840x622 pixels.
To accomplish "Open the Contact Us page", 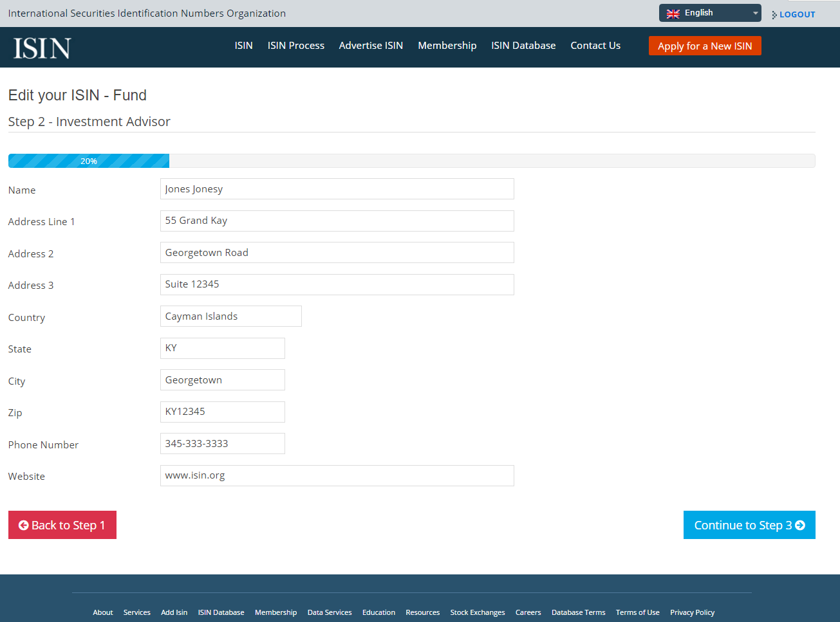I will (595, 45).
